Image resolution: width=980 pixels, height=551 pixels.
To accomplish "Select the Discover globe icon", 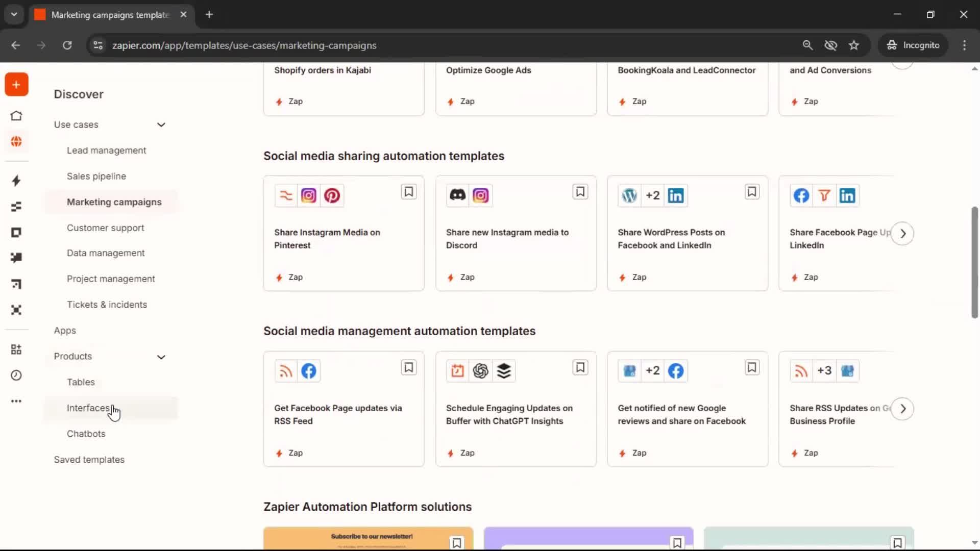I will [x=16, y=141].
